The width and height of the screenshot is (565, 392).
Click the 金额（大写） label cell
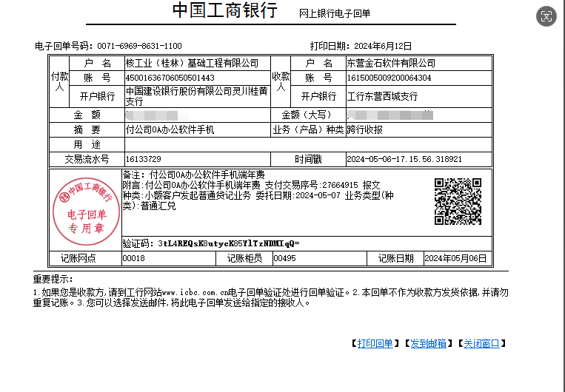coord(308,115)
